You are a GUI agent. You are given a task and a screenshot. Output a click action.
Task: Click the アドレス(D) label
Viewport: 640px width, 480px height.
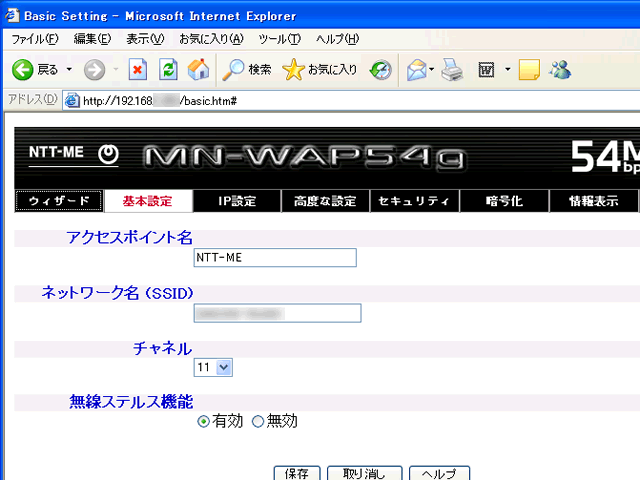click(33, 99)
